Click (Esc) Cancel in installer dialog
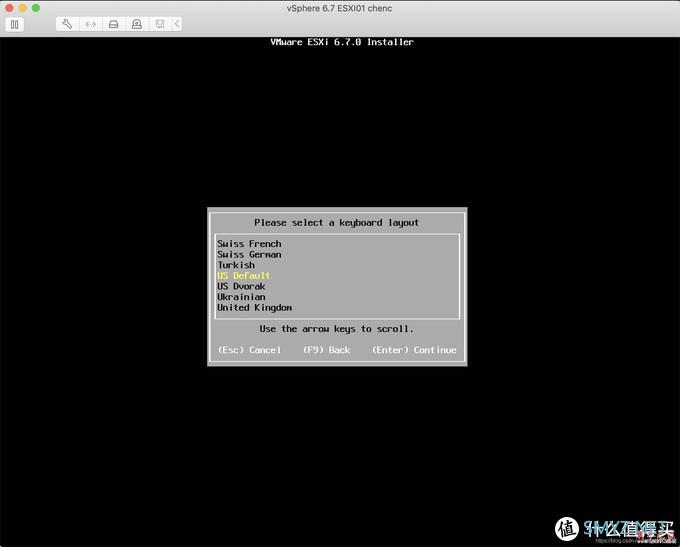Image resolution: width=680 pixels, height=547 pixels. tap(249, 350)
